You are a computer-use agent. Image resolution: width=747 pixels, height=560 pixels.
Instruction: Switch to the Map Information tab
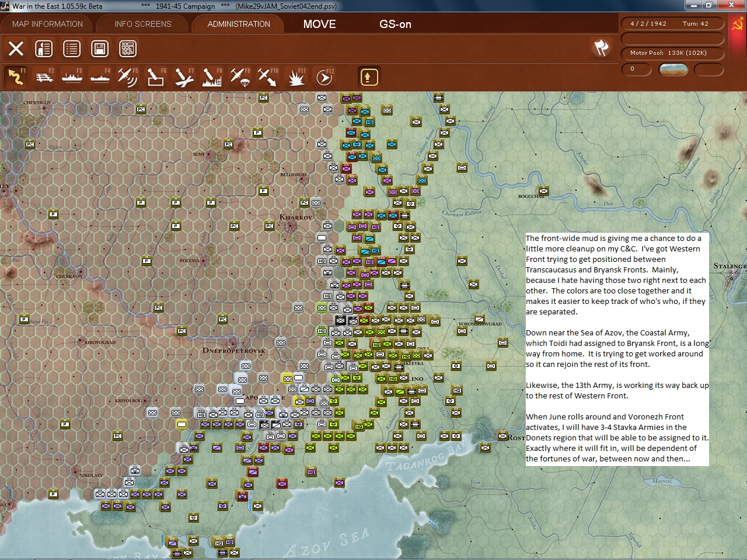tap(47, 24)
